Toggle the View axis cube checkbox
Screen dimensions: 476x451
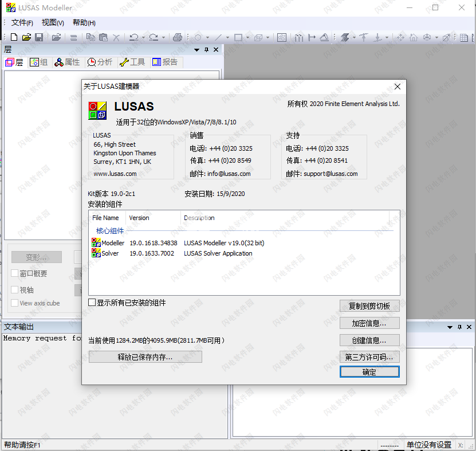click(14, 303)
